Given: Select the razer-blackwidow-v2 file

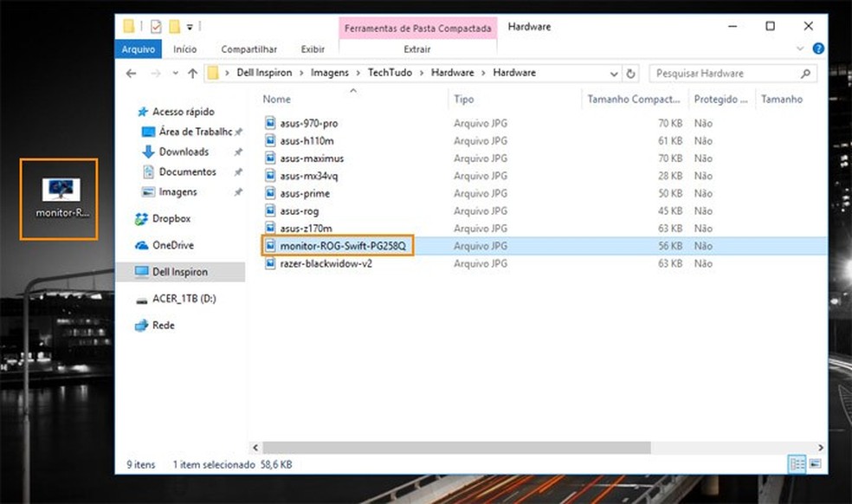Looking at the screenshot, I should coord(326,263).
